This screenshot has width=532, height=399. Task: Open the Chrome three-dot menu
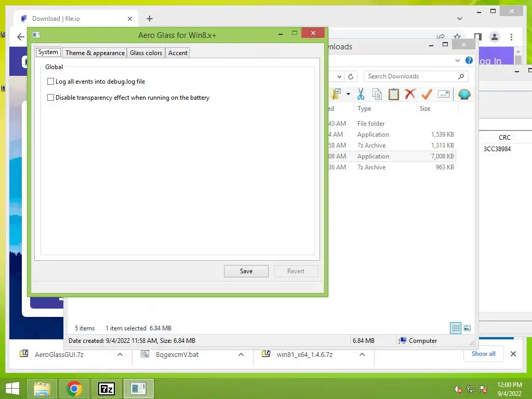tap(512, 37)
